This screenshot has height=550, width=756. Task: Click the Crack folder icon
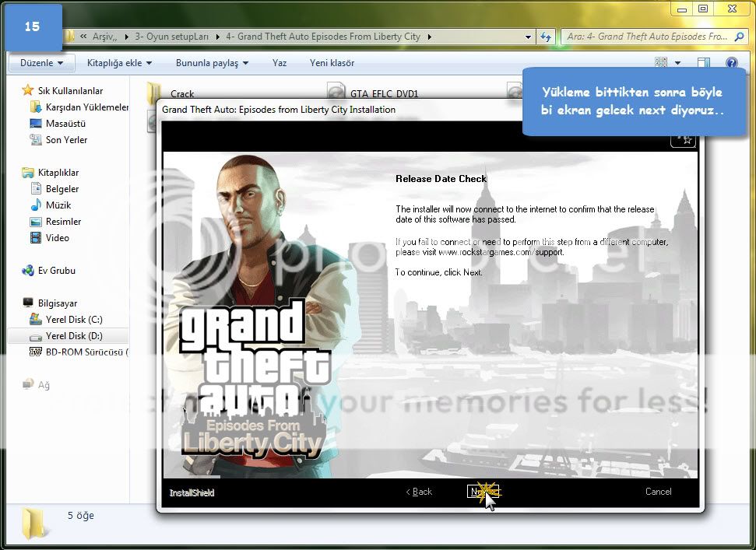pos(154,91)
